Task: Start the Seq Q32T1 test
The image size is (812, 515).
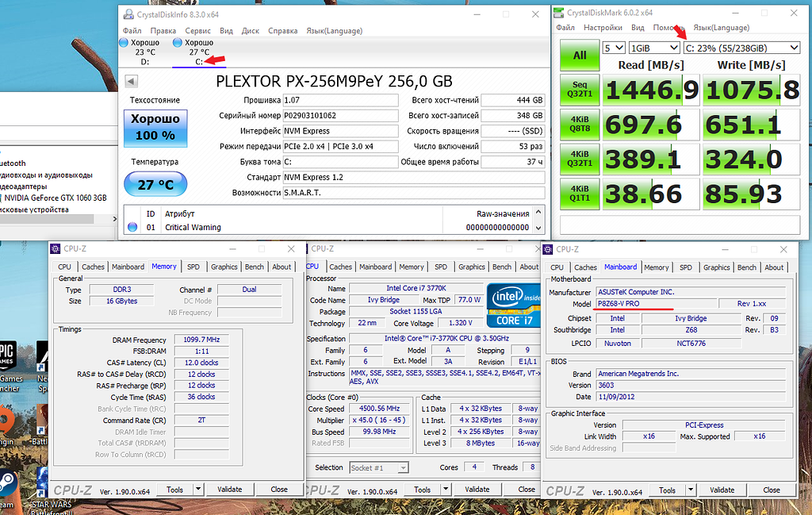Action: coord(580,89)
